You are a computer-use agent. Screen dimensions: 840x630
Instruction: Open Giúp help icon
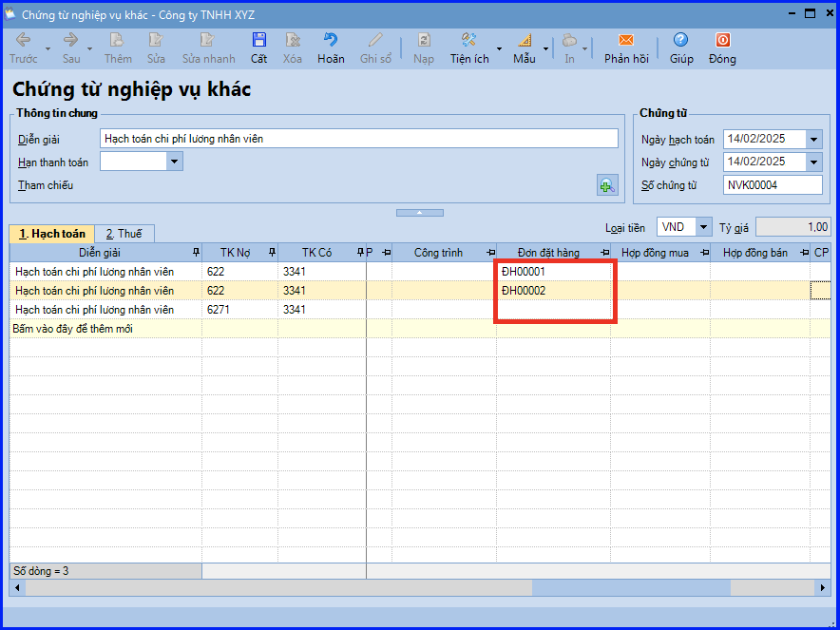click(681, 40)
